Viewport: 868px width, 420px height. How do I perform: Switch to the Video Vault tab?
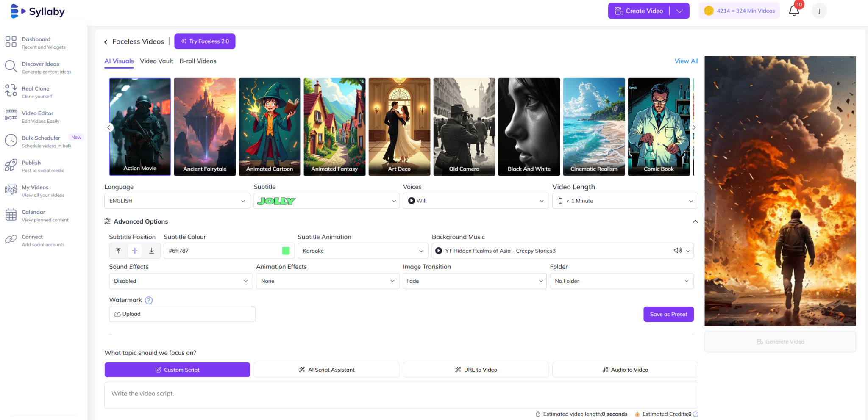156,61
